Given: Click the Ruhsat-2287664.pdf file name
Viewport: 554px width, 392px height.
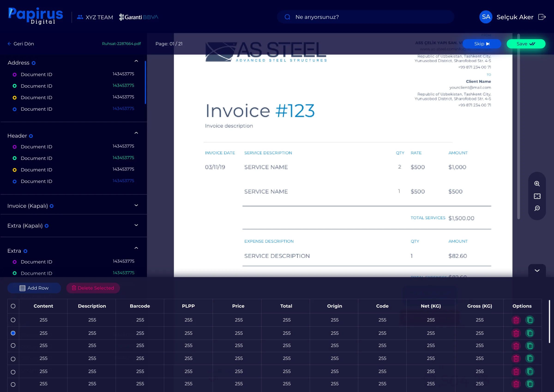Looking at the screenshot, I should [121, 44].
